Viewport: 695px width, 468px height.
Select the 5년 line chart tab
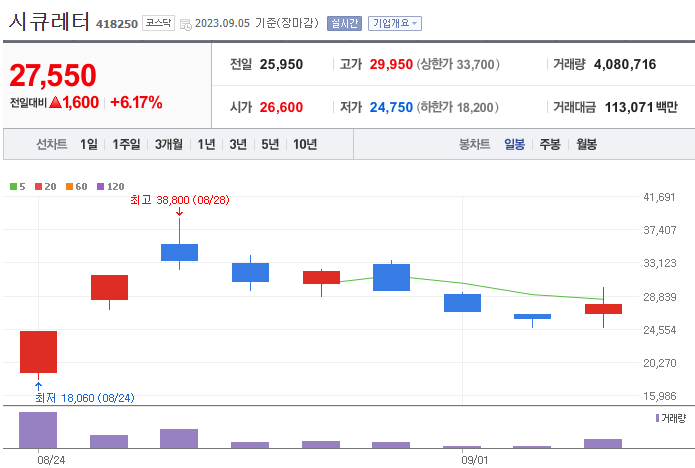(270, 144)
